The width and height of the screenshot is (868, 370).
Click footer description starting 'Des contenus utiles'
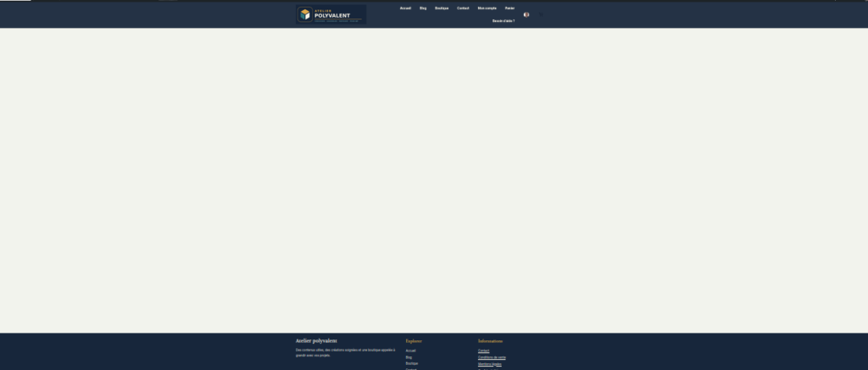346,353
